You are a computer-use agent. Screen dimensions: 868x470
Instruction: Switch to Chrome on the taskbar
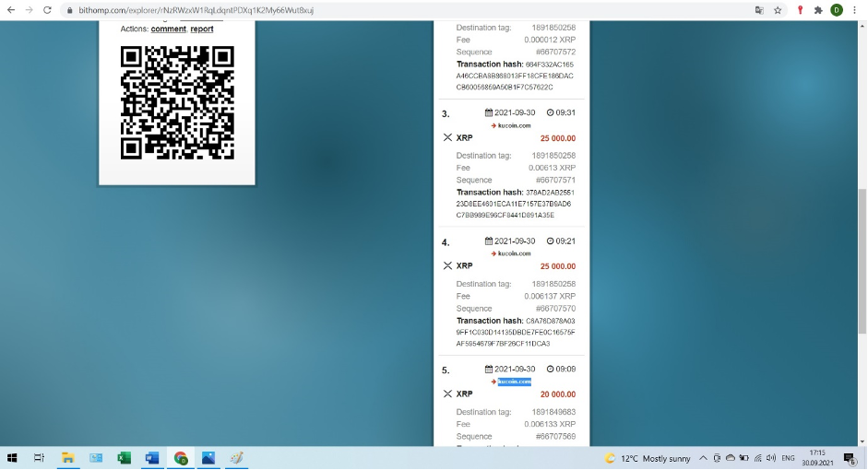tap(181, 458)
